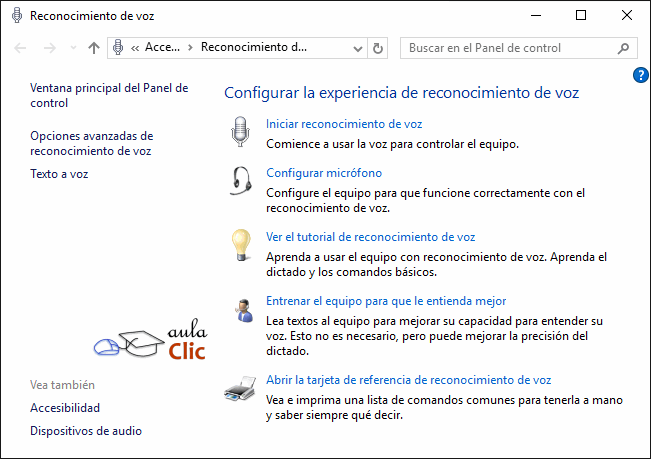
Task: Go up one level with the up arrow
Action: [x=94, y=48]
